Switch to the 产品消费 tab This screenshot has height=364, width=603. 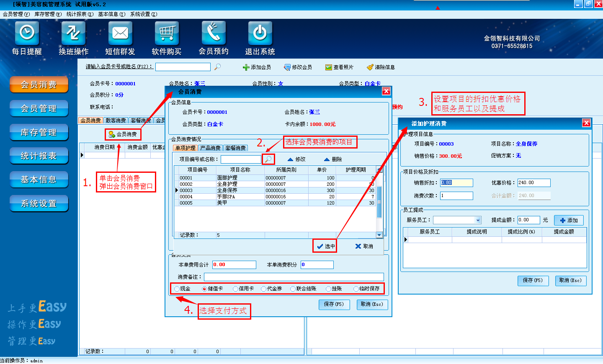coord(210,148)
